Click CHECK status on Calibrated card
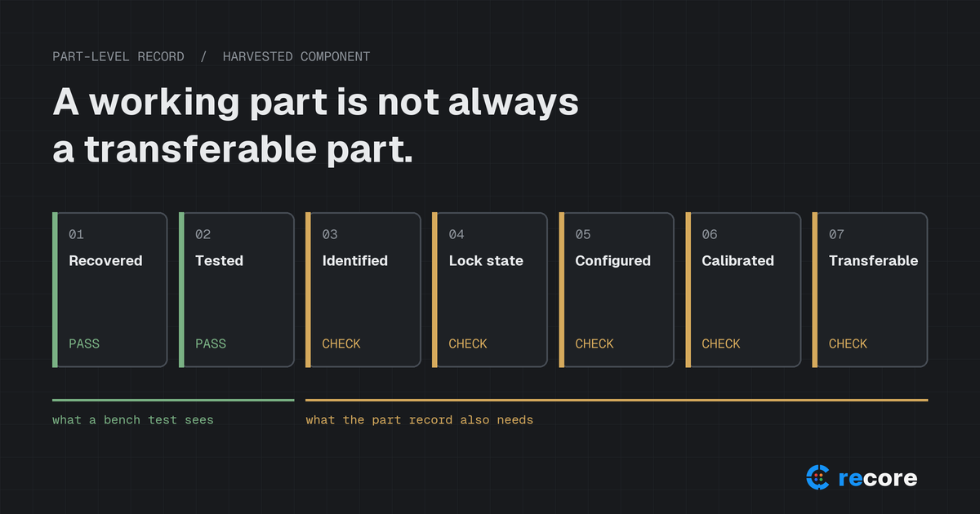 [x=721, y=343]
